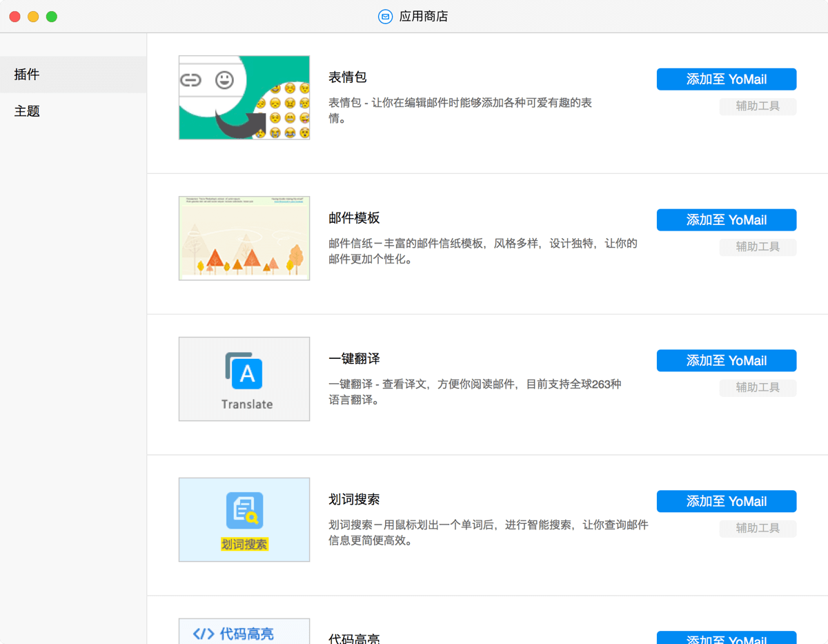Click the 辅助工具 tag under 一键翻译
828x644 pixels.
point(758,388)
